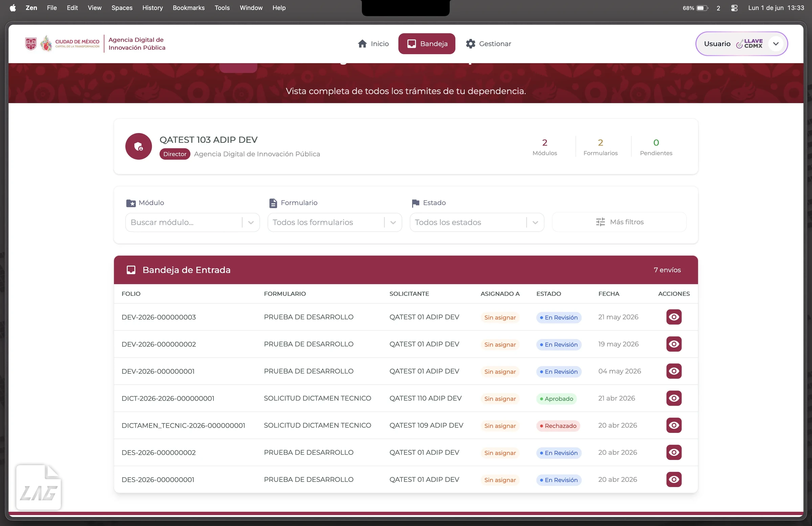Viewport: 812px width, 526px height.
Task: Open view icon for DES-2026-000000002
Action: tap(674, 452)
